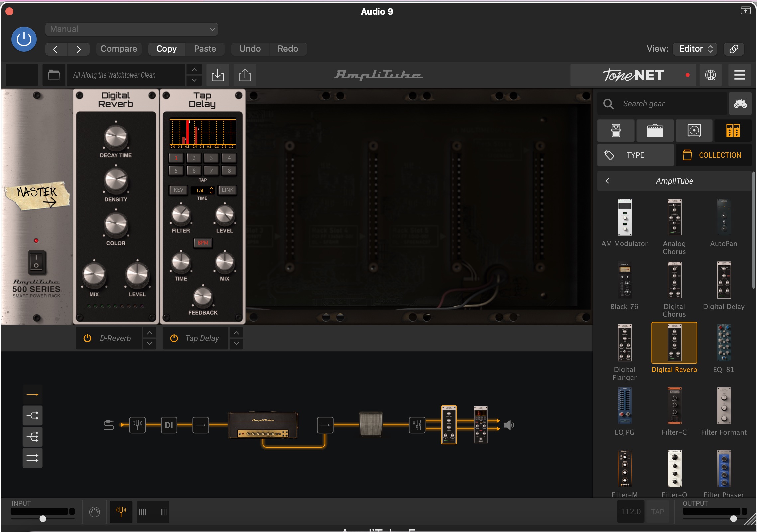Click the link chain icon
757x532 pixels.
coord(734,49)
